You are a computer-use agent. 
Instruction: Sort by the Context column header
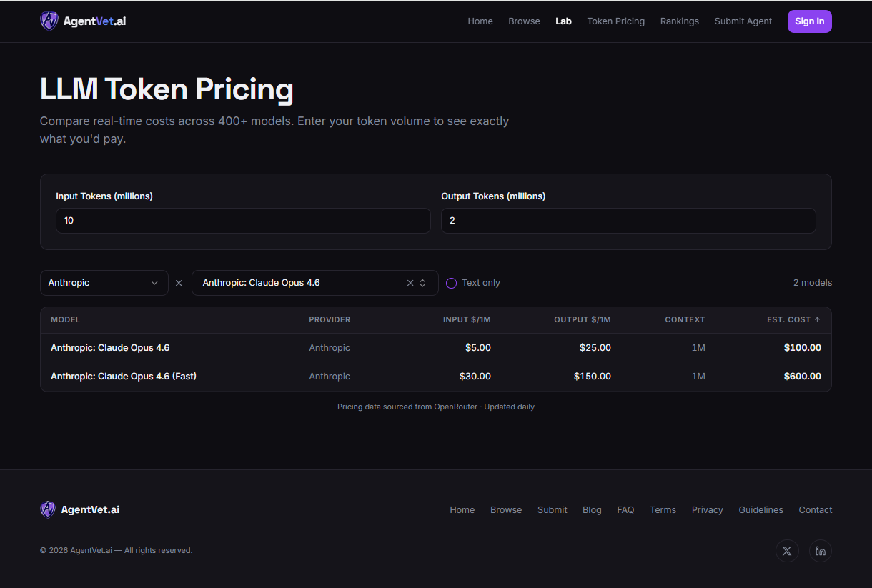(685, 319)
